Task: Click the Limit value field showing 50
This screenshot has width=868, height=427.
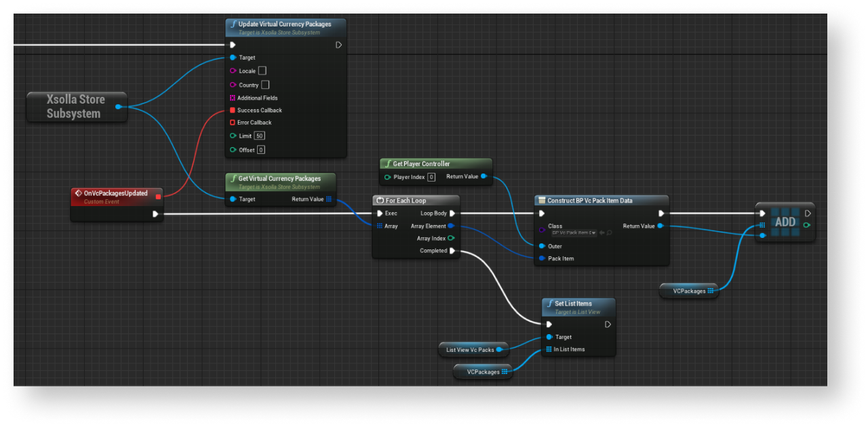Action: [x=259, y=136]
